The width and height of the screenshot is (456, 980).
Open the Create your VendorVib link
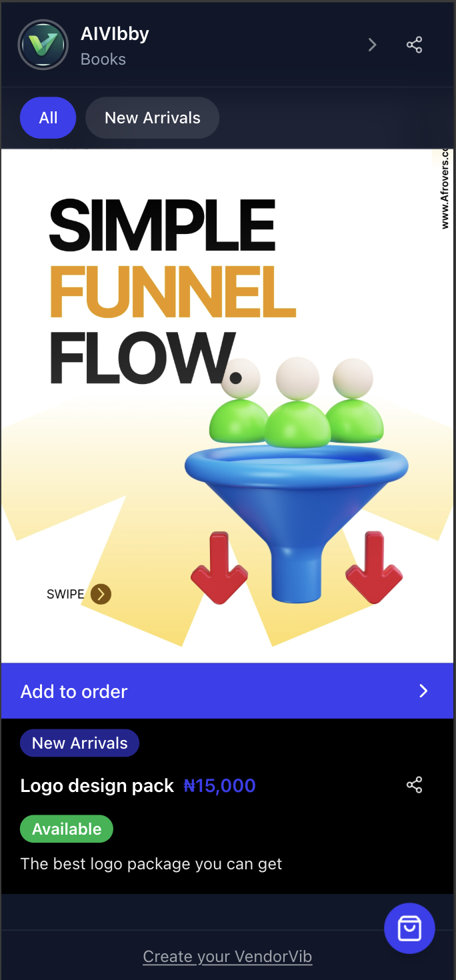point(227,957)
